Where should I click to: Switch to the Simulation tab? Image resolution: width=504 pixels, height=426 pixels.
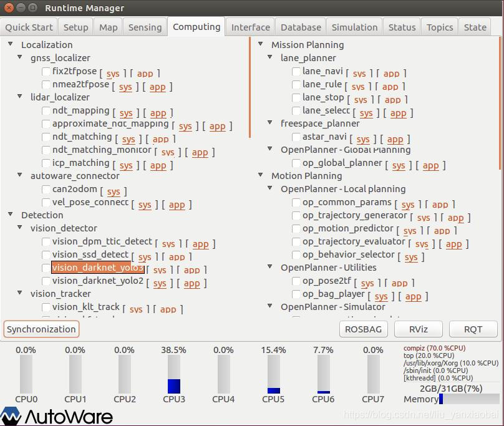[354, 27]
